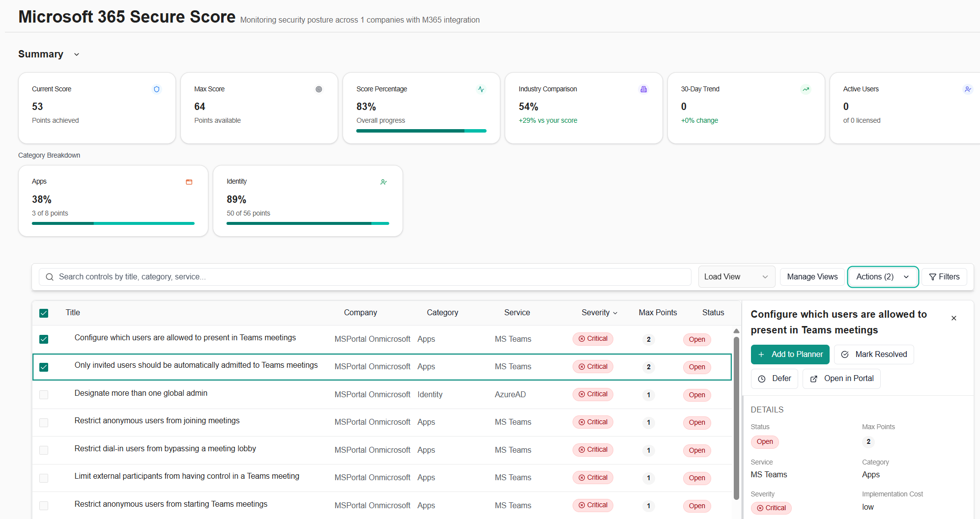Click the Score Percentage progress bar
Screen dimensions: 980x519
(x=421, y=131)
